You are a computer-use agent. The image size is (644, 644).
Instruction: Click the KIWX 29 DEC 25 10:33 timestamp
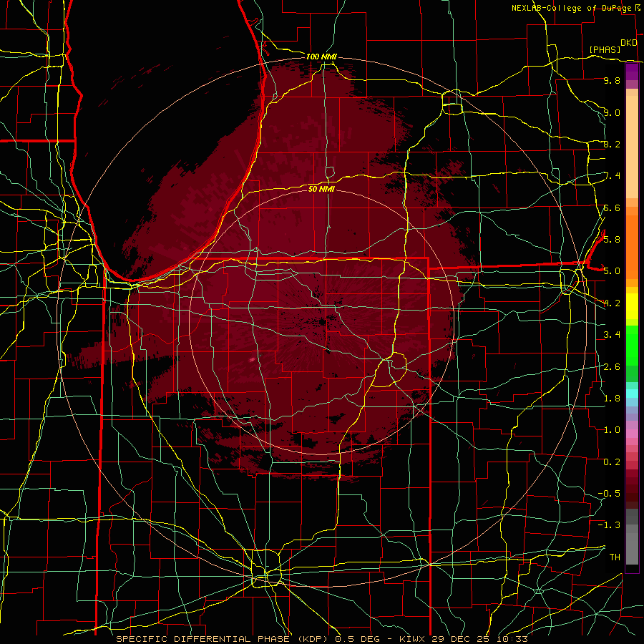(463, 639)
